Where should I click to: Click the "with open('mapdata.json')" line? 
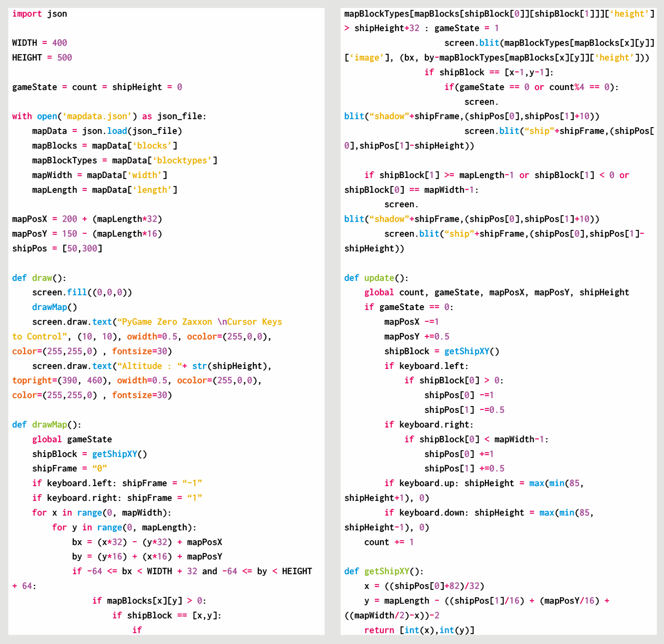pyautogui.click(x=110, y=116)
